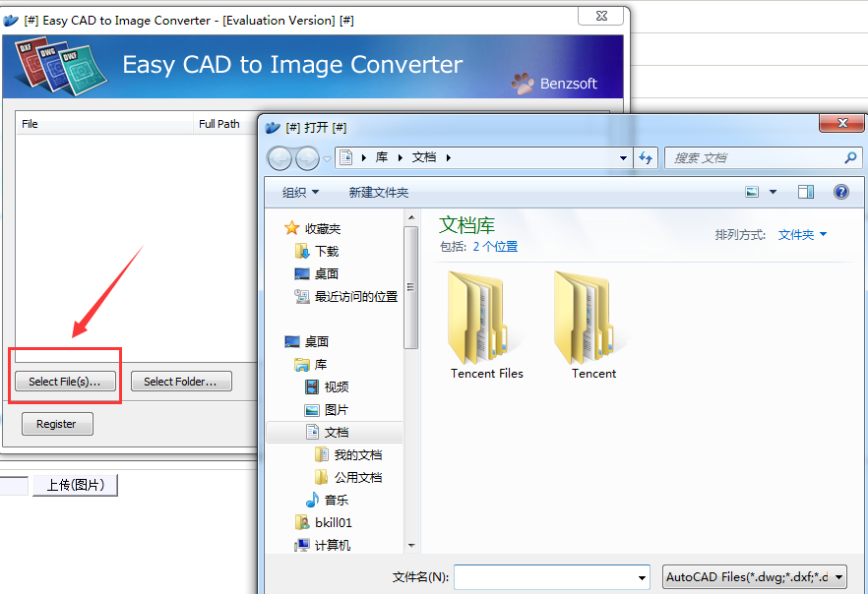The image size is (868, 594).
Task: Click the DXF DWG DWF banner icon
Action: click(x=60, y=66)
